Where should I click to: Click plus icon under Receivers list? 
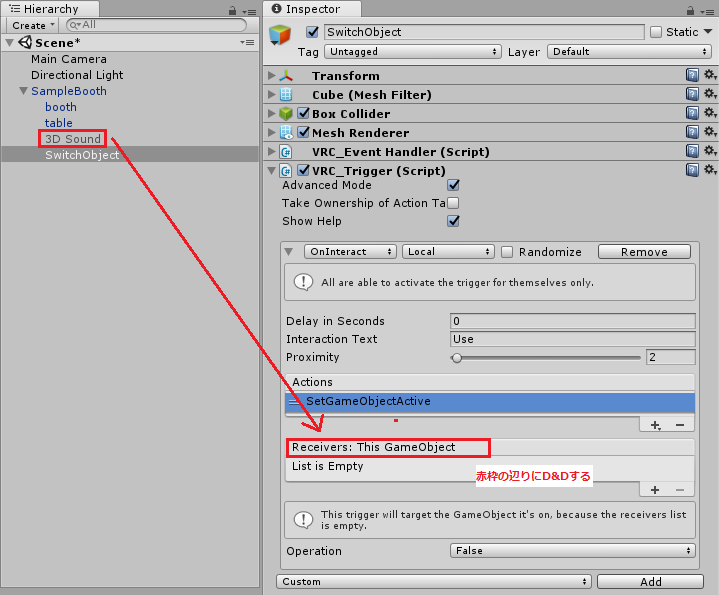tap(655, 489)
